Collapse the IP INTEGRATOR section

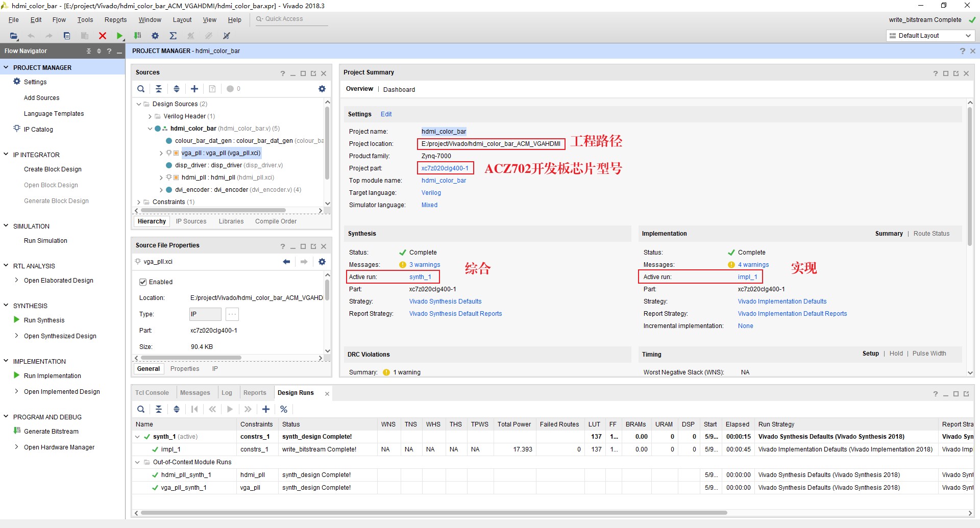6,154
